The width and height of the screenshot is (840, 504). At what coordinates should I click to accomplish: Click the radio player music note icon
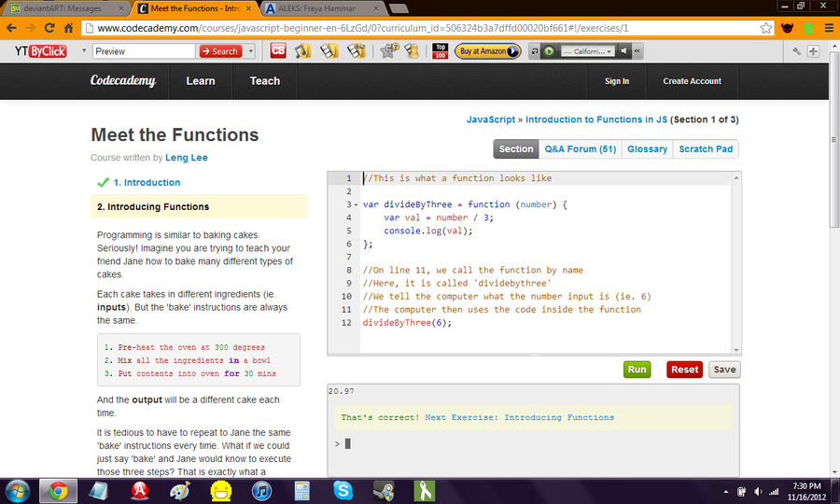(x=535, y=51)
